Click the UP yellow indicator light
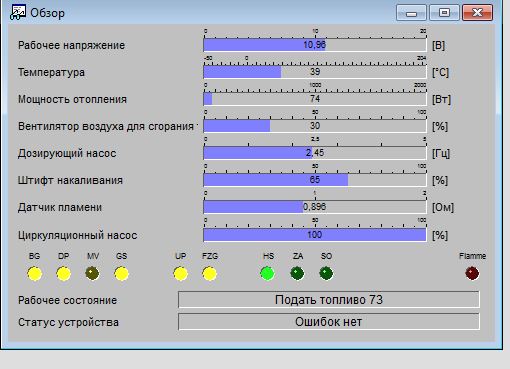 point(181,274)
